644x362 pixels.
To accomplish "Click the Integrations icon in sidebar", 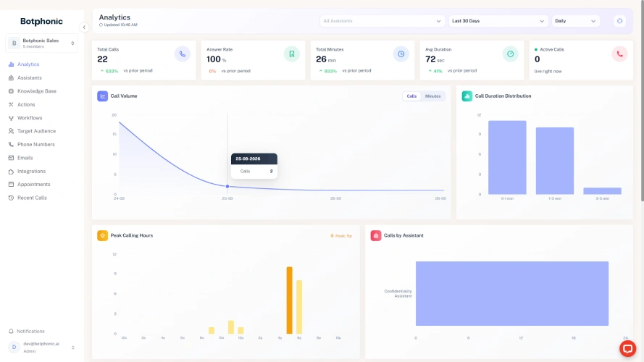I will 11,171.
